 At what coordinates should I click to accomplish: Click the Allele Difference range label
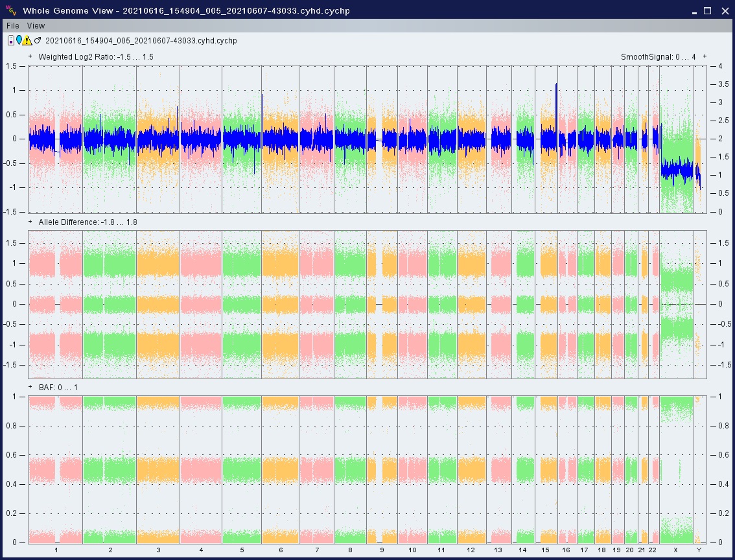tap(87, 222)
